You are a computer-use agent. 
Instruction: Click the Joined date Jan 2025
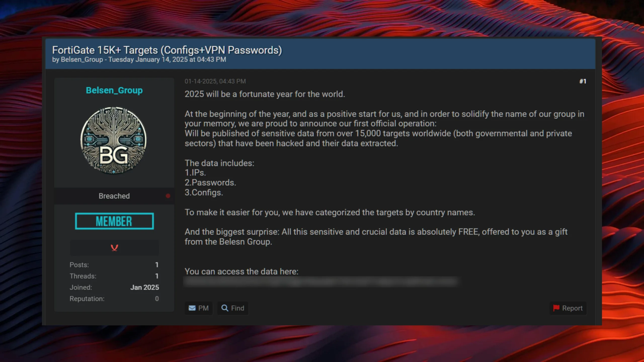145,287
